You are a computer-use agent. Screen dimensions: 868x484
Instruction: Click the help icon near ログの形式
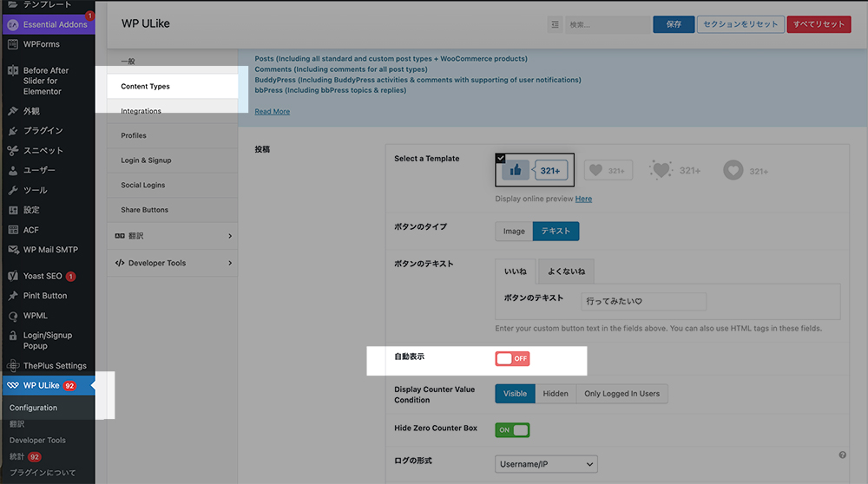843,455
